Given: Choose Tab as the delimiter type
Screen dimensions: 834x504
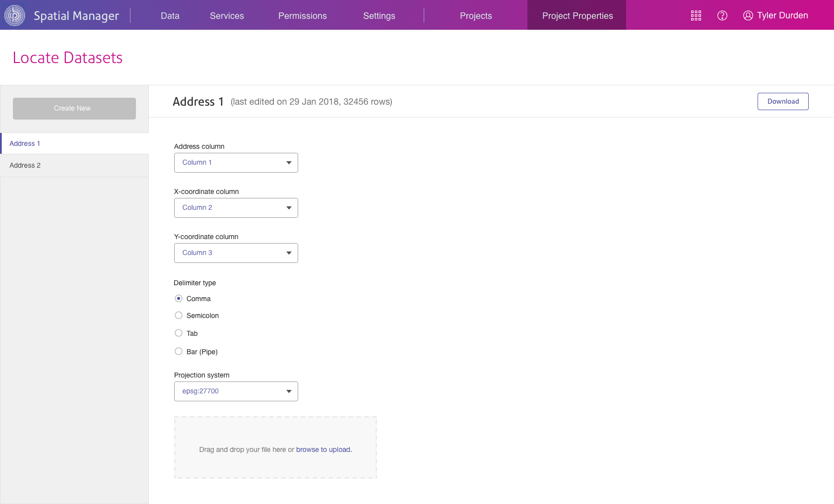Looking at the screenshot, I should [x=179, y=333].
